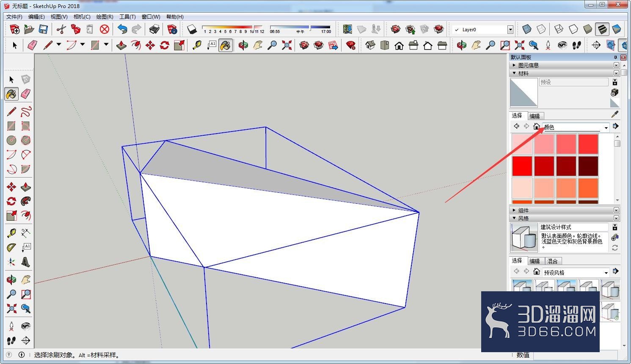
Task: Click materials details arrow button
Action: 615,126
